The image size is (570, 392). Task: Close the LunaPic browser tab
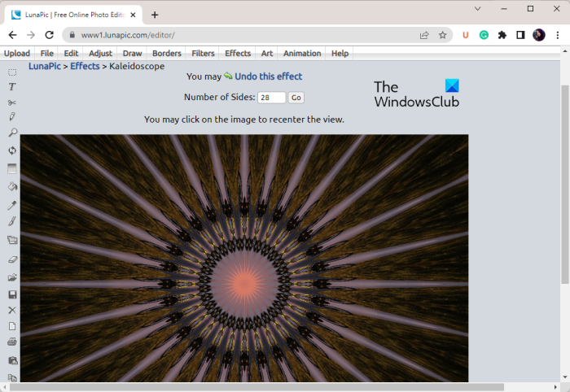click(x=133, y=15)
